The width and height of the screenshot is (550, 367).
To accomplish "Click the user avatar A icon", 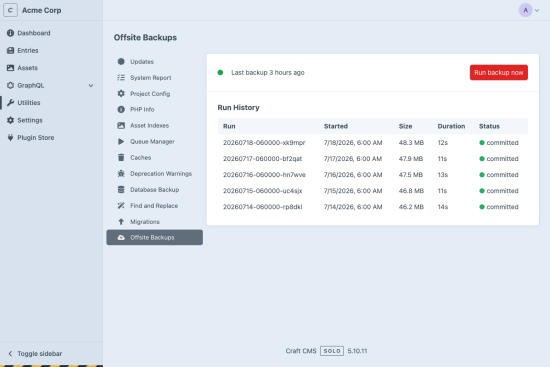I will [x=525, y=10].
